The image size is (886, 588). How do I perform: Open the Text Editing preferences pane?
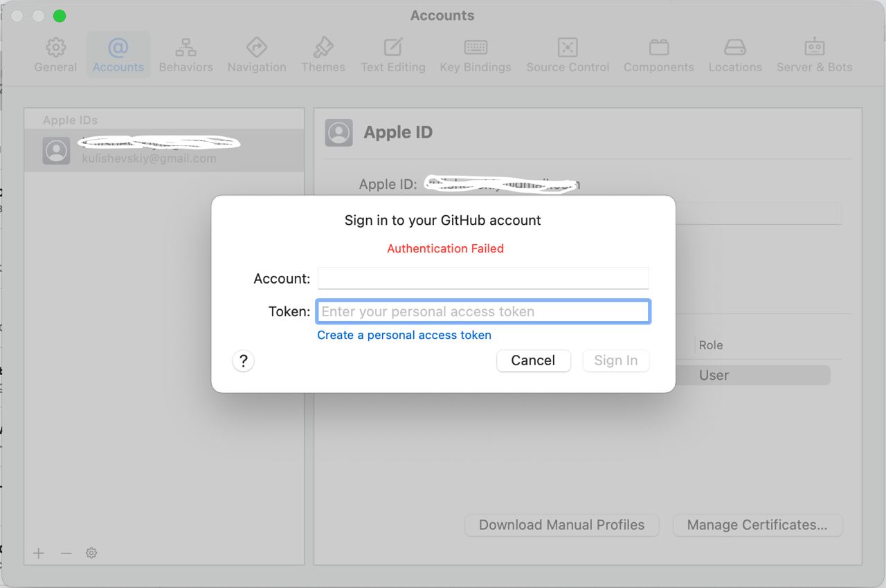pyautogui.click(x=393, y=55)
